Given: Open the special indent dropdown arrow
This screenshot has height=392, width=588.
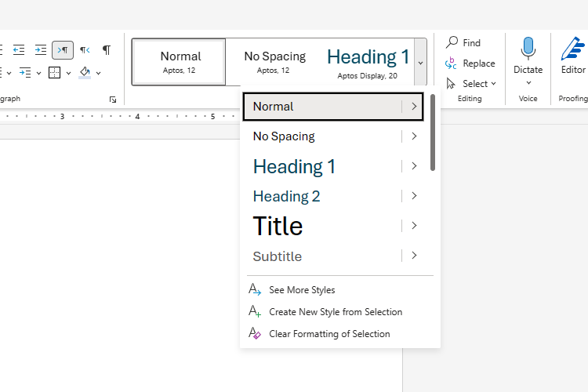Looking at the screenshot, I should (38, 73).
